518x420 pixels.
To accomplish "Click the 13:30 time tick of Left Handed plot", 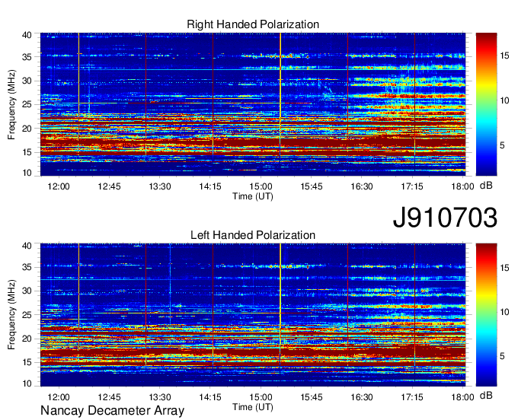I will click(160, 397).
